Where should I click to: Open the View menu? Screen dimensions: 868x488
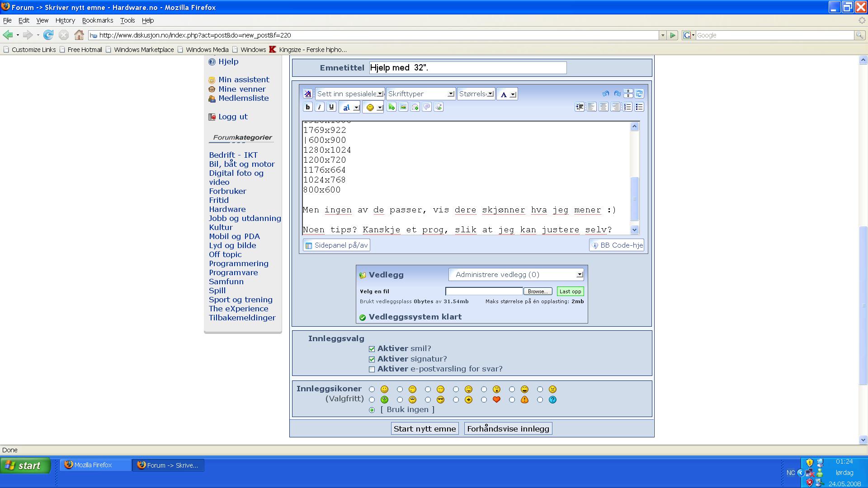coord(42,20)
